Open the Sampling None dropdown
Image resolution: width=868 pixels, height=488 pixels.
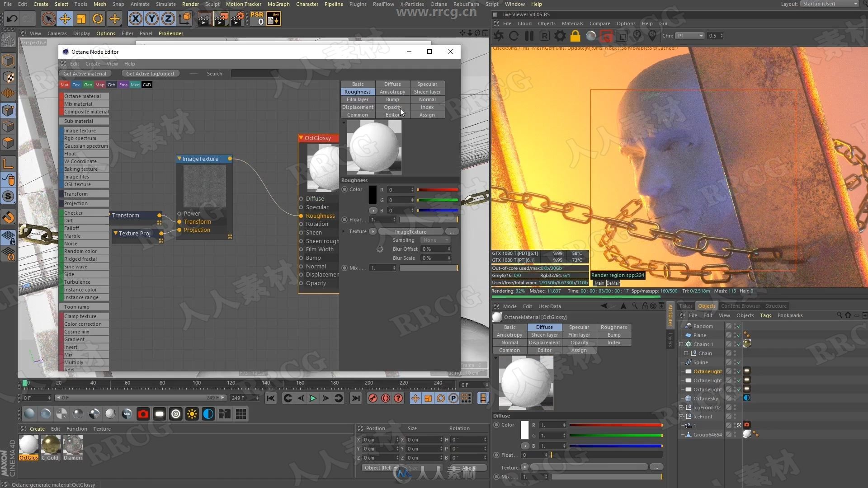[435, 240]
